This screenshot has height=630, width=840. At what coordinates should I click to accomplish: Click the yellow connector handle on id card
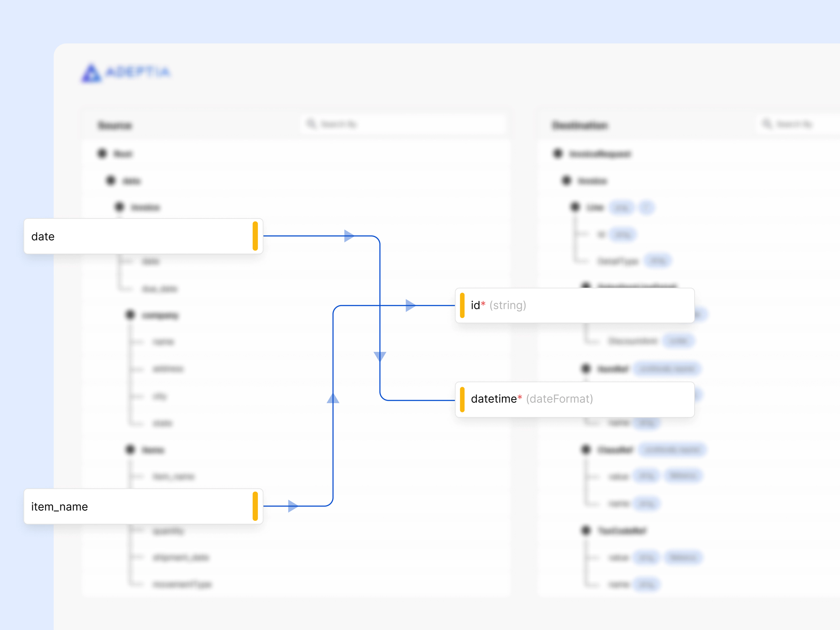pyautogui.click(x=462, y=305)
